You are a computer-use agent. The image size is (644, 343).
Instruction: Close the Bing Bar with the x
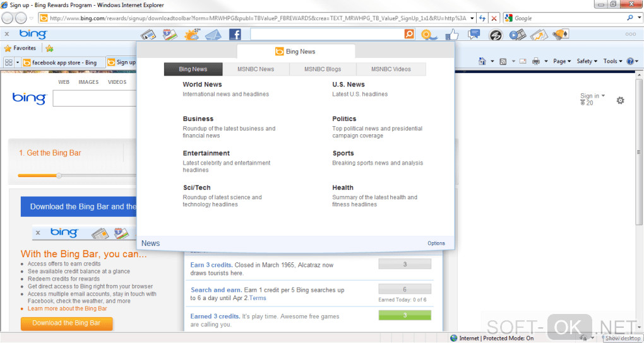[x=7, y=35]
